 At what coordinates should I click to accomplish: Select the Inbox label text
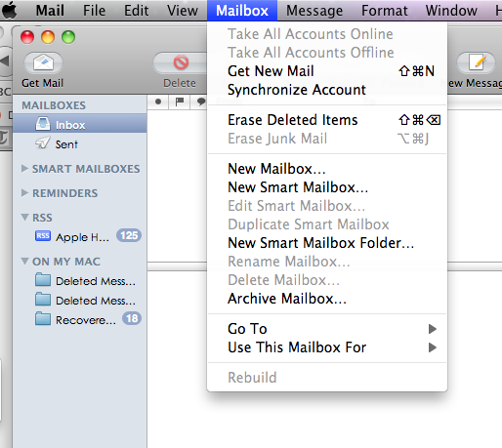coord(70,125)
